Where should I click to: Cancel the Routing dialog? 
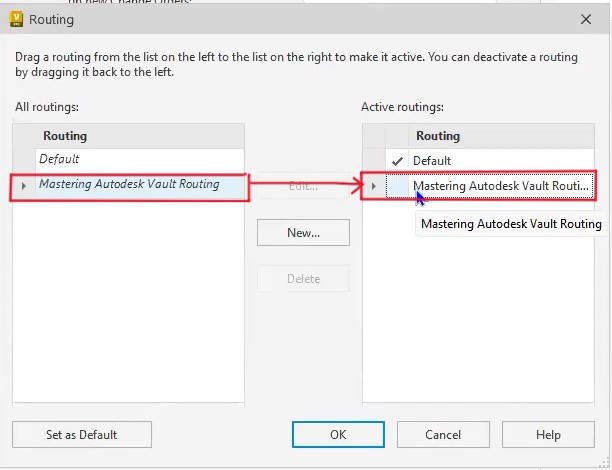click(443, 434)
